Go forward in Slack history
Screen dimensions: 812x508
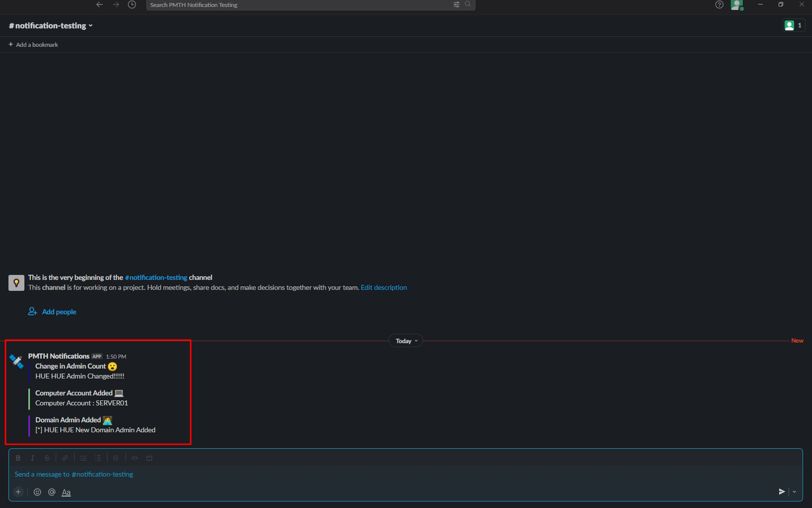click(116, 4)
